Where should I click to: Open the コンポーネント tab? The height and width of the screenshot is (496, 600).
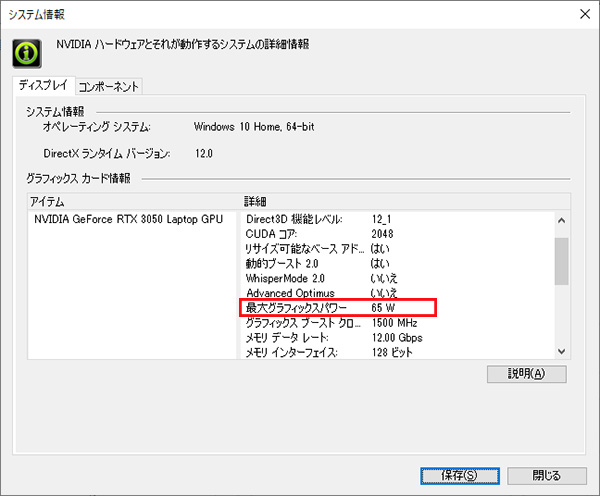pyautogui.click(x=109, y=87)
